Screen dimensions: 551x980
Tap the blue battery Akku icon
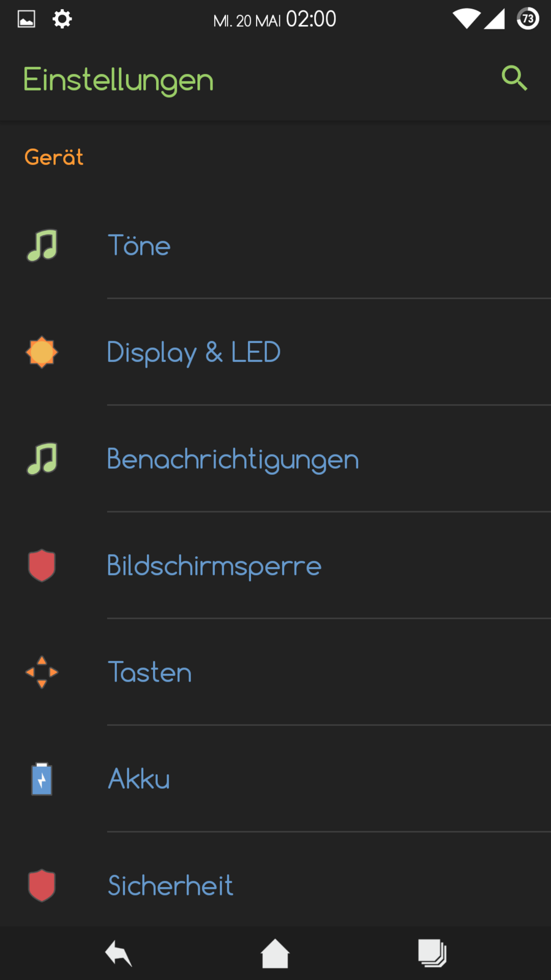tap(42, 778)
